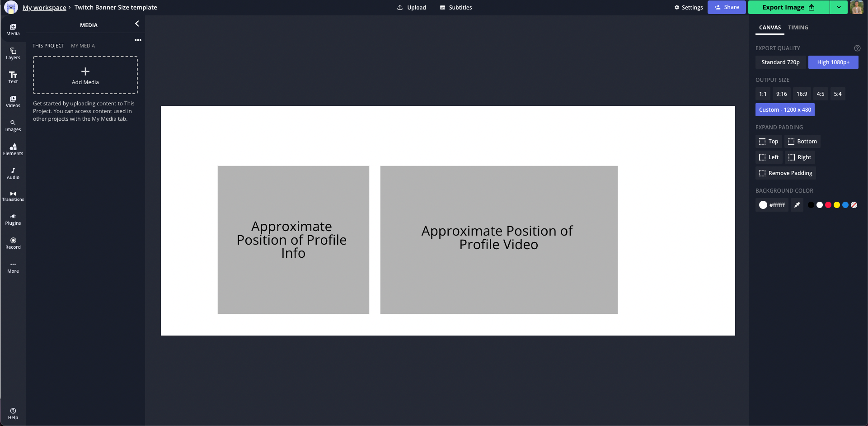Image resolution: width=868 pixels, height=426 pixels.
Task: Open the Layers panel in sidebar
Action: point(13,53)
